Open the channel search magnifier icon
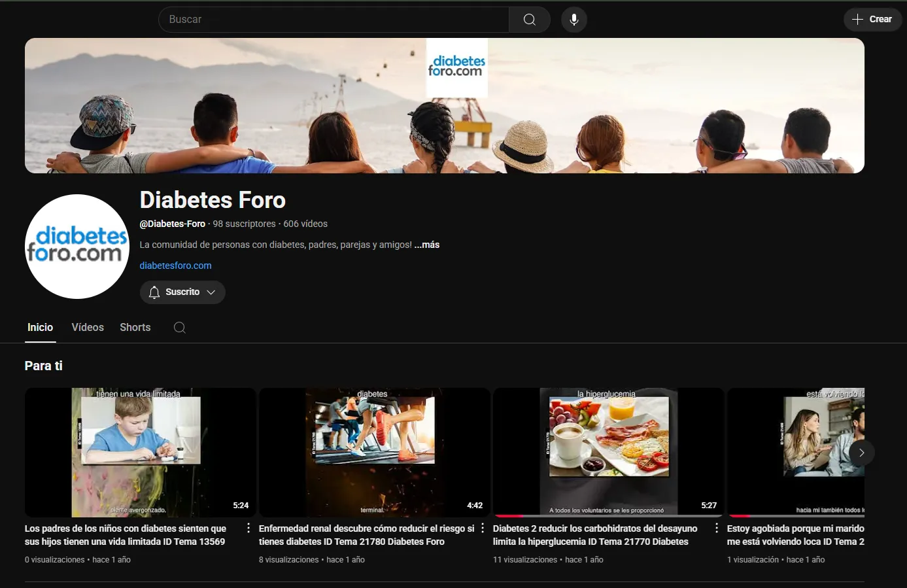 coord(180,328)
